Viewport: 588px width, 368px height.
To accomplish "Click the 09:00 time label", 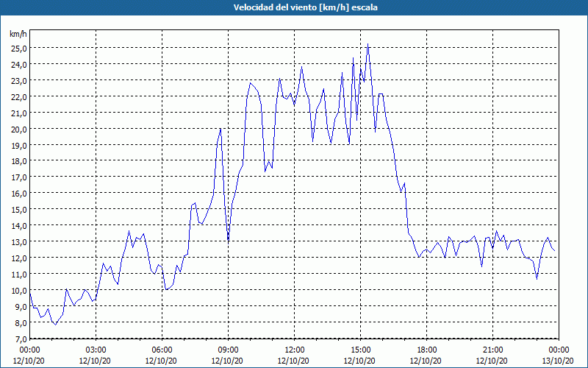I will click(x=228, y=350).
